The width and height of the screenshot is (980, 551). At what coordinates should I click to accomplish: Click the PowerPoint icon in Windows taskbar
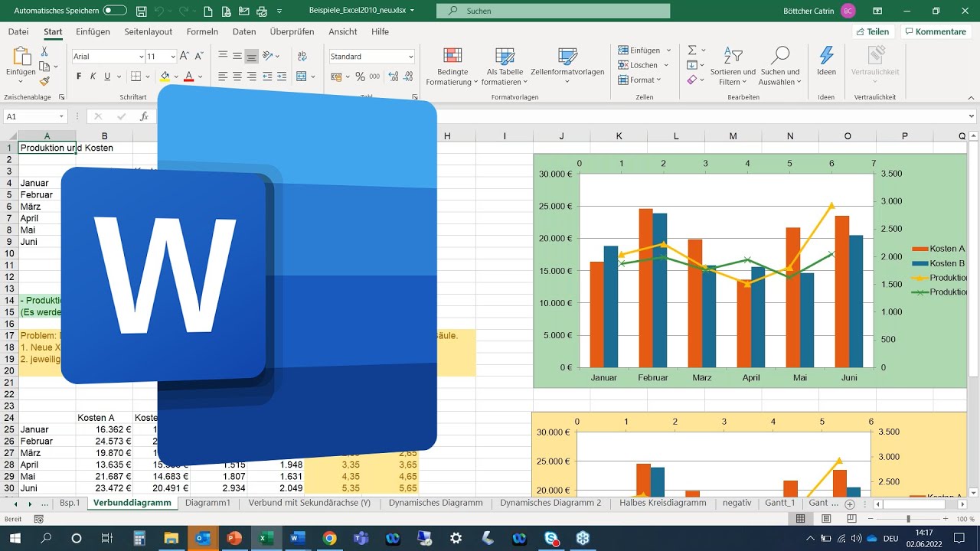(234, 538)
